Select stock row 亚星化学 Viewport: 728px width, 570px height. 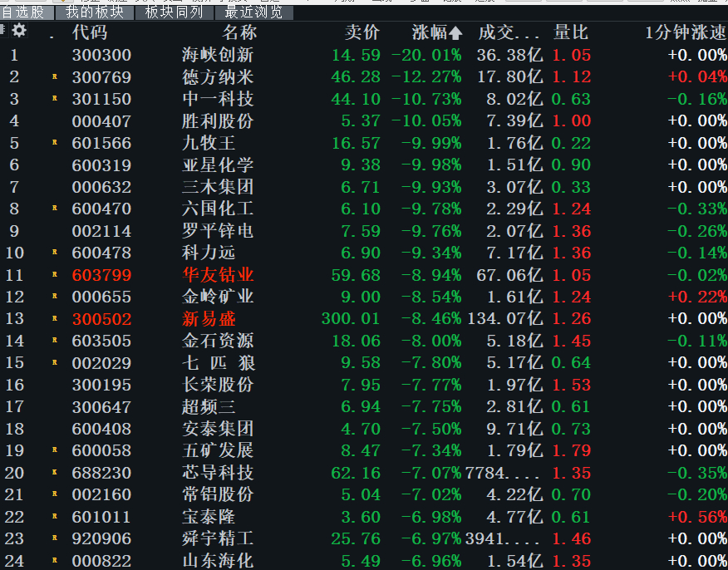click(364, 165)
